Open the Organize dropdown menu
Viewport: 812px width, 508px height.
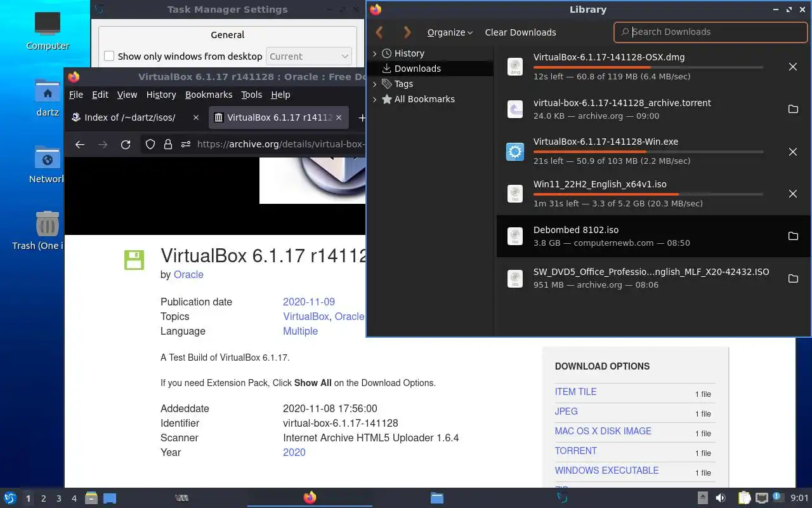coord(450,32)
